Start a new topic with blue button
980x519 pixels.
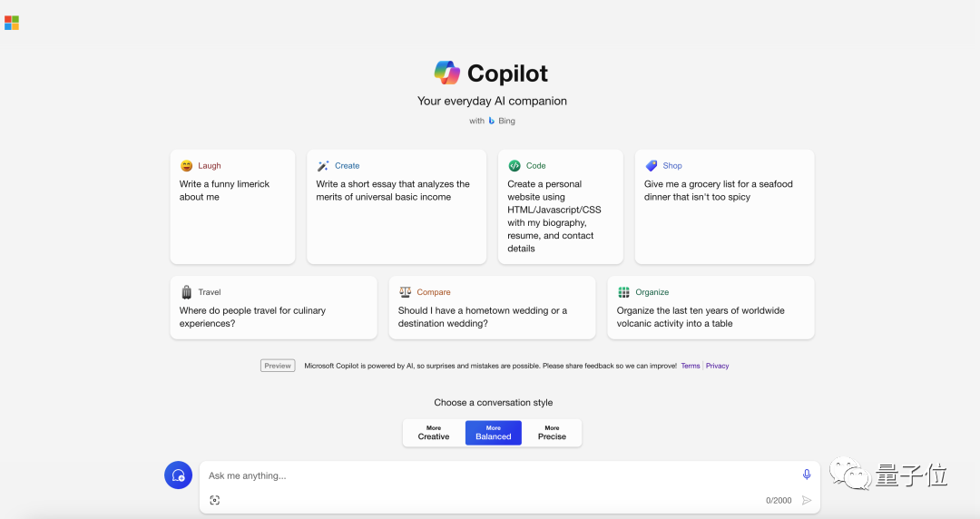[178, 475]
